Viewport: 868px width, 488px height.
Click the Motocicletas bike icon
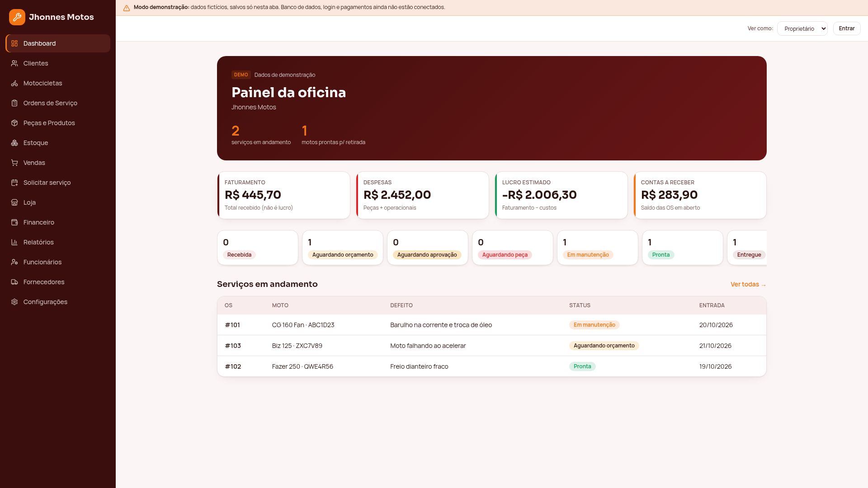(x=14, y=83)
